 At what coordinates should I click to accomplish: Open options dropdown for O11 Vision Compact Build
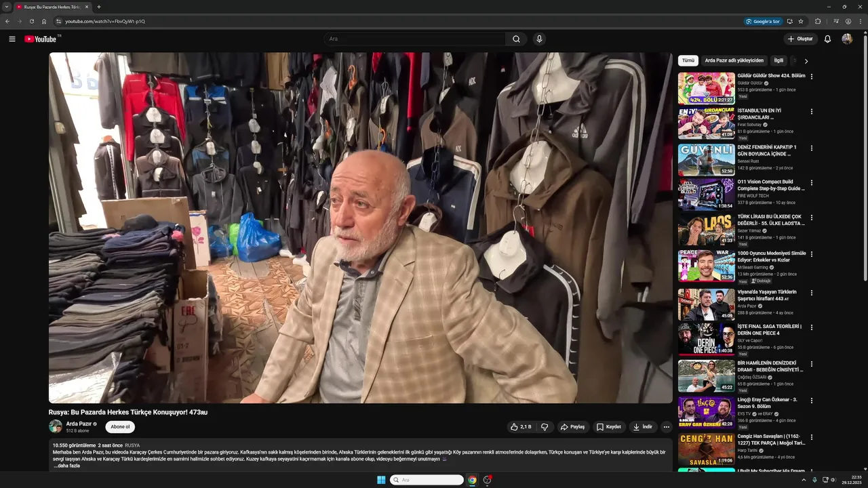tap(811, 182)
